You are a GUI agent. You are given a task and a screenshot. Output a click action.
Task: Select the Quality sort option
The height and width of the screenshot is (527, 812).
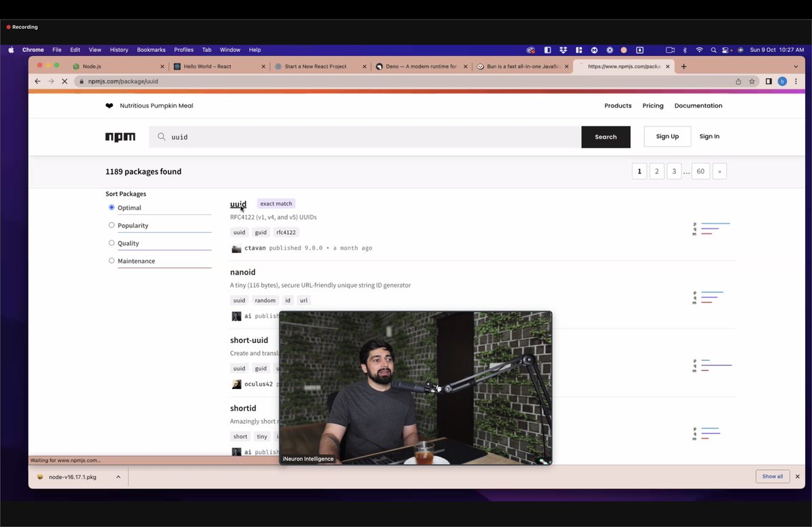coord(112,243)
